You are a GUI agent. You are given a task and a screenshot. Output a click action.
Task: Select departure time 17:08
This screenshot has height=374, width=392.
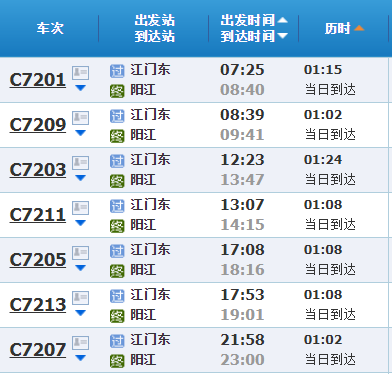[x=242, y=250]
